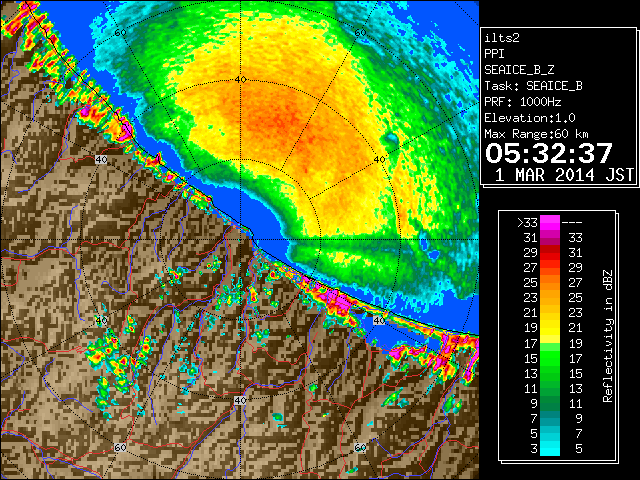Image resolution: width=640 pixels, height=480 pixels.
Task: Pick the yellow 19–21 dBZ color swatch
Action: click(x=550, y=328)
